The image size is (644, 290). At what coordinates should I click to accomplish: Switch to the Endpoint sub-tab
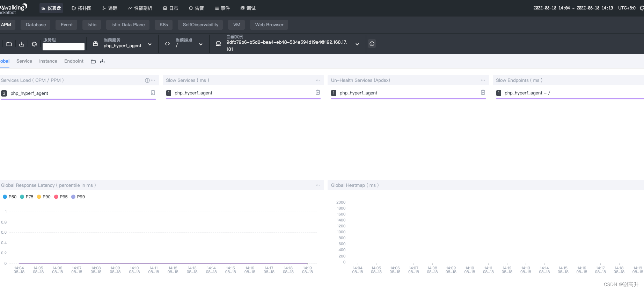(74, 61)
